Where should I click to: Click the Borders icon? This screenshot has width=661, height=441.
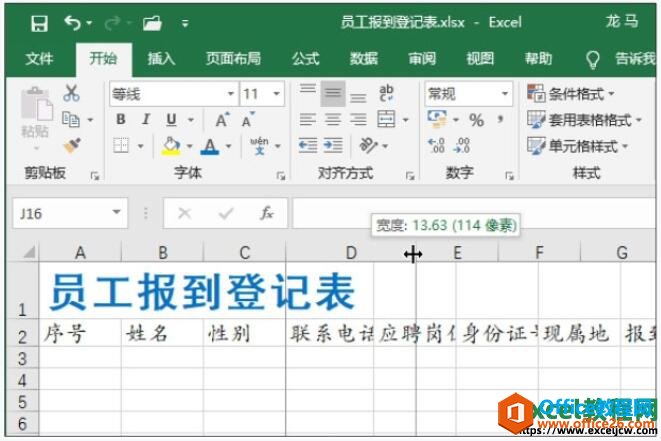[121, 146]
